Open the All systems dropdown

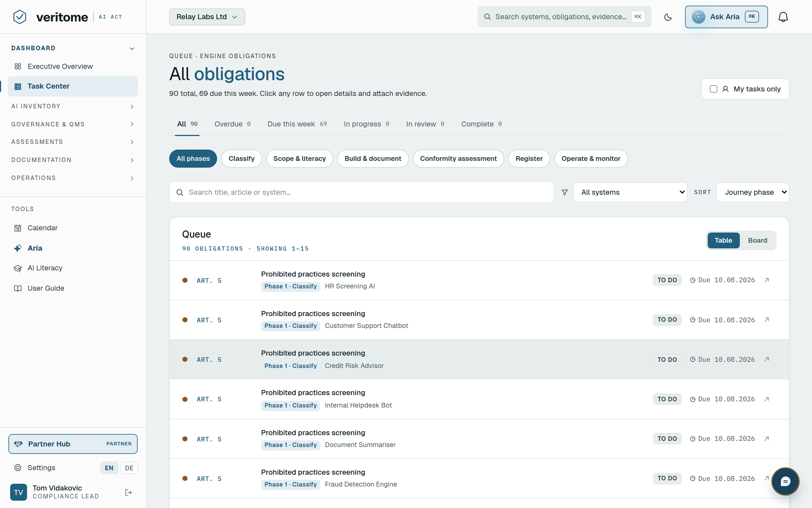[x=630, y=192]
